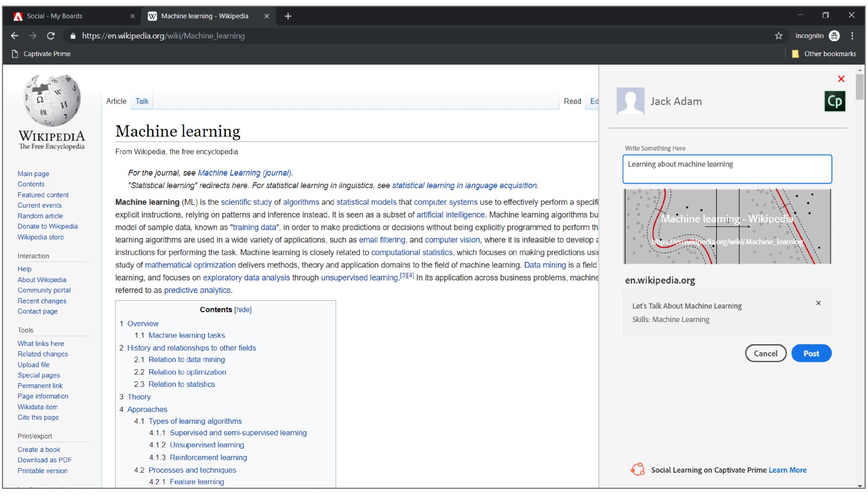Viewport: 868px width, 498px height.
Task: Cancel the post
Action: [765, 353]
